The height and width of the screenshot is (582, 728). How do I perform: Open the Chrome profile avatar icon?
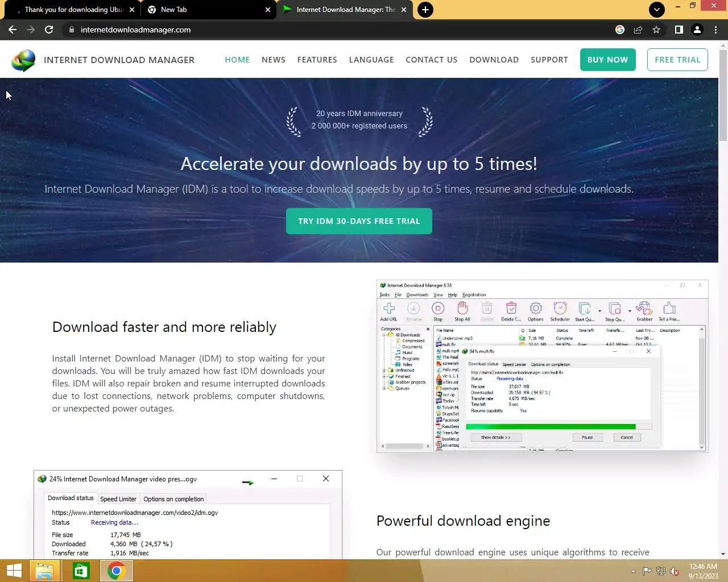pos(697,30)
